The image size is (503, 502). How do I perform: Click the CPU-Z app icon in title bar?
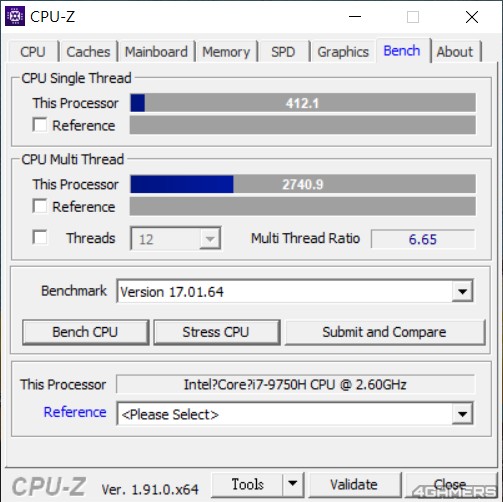click(15, 16)
